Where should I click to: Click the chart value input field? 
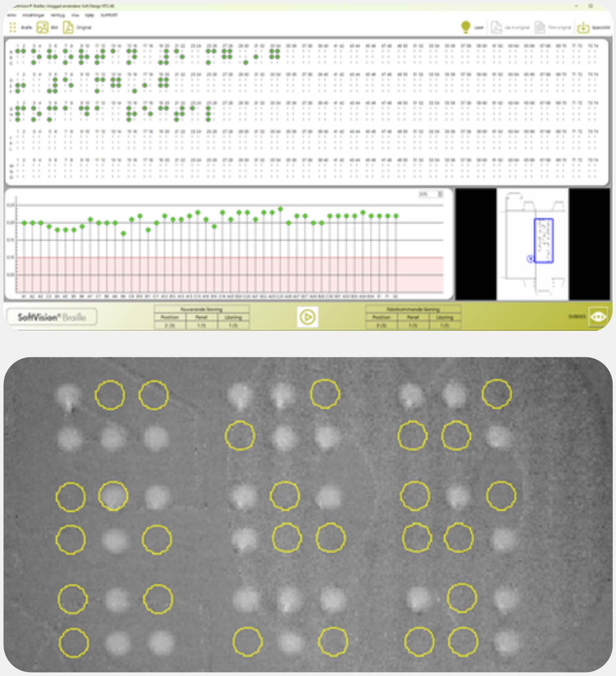pos(427,194)
